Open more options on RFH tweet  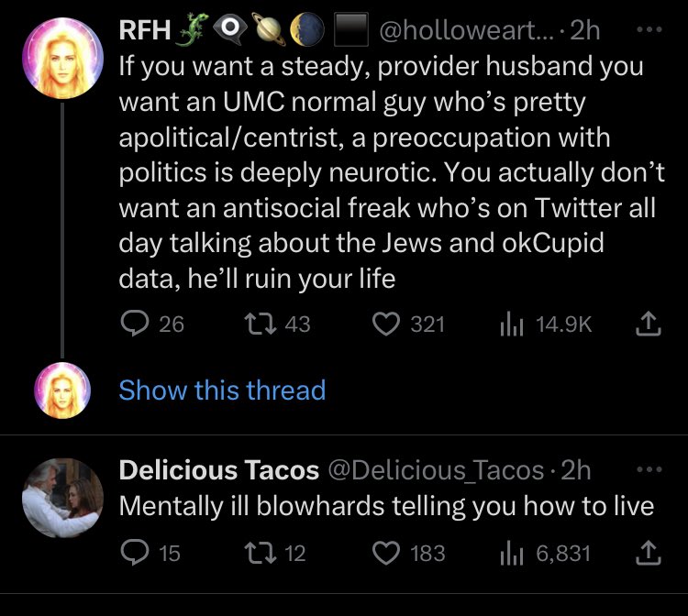(649, 29)
